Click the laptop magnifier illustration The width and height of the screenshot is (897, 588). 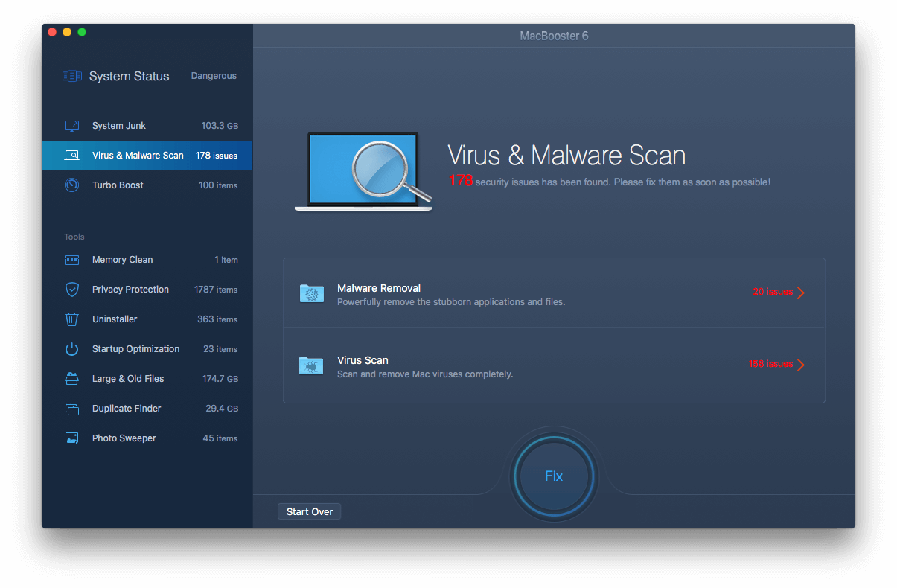pyautogui.click(x=364, y=171)
